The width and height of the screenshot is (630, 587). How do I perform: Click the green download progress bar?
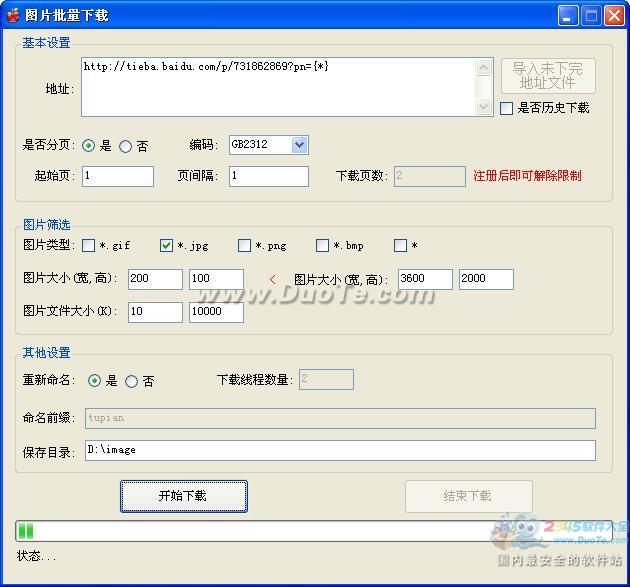tap(313, 531)
